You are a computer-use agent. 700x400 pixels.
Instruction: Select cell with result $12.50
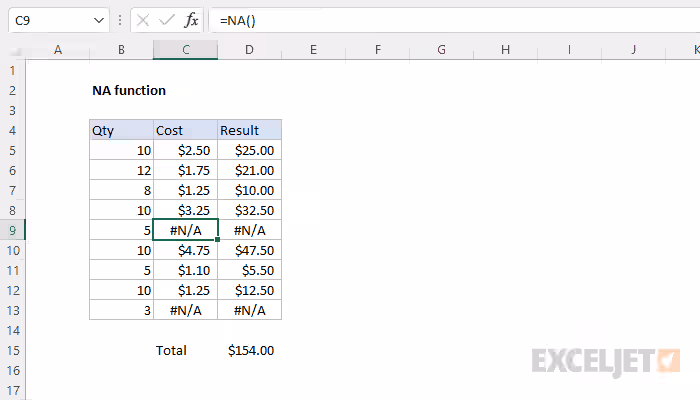(250, 291)
